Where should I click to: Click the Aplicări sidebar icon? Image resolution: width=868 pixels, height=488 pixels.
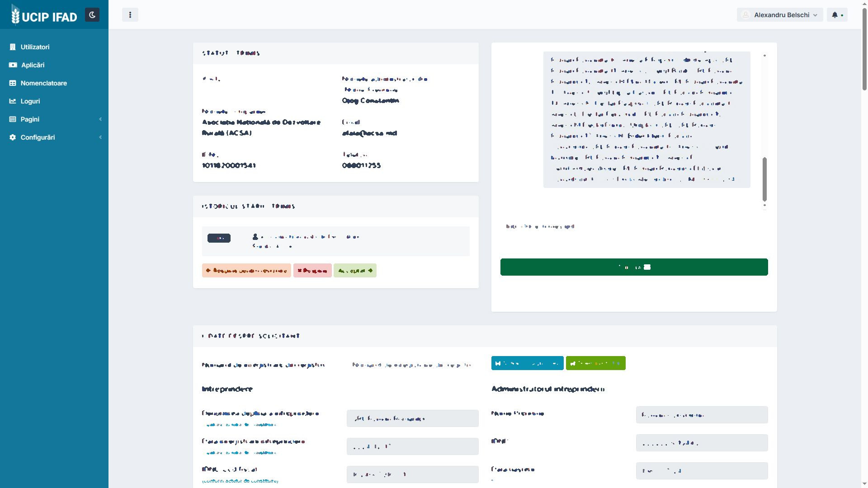pos(13,65)
